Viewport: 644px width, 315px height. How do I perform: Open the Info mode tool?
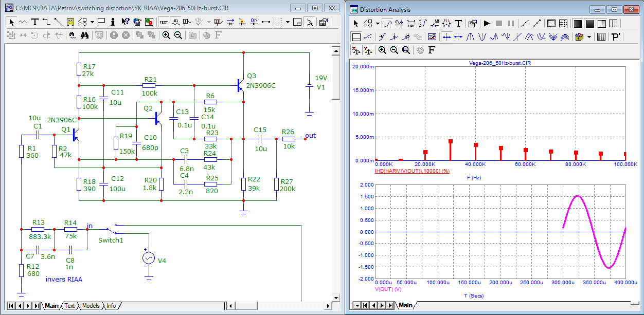tap(112, 22)
